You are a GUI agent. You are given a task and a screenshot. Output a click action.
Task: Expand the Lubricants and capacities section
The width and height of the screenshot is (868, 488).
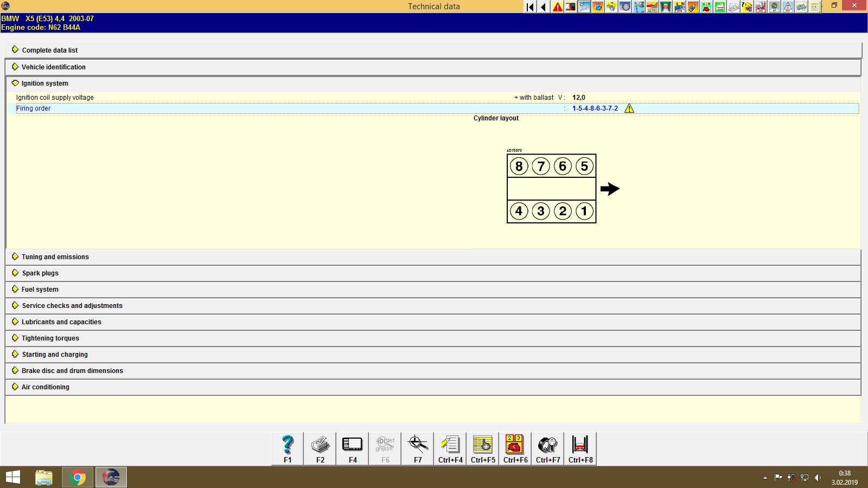pos(61,322)
